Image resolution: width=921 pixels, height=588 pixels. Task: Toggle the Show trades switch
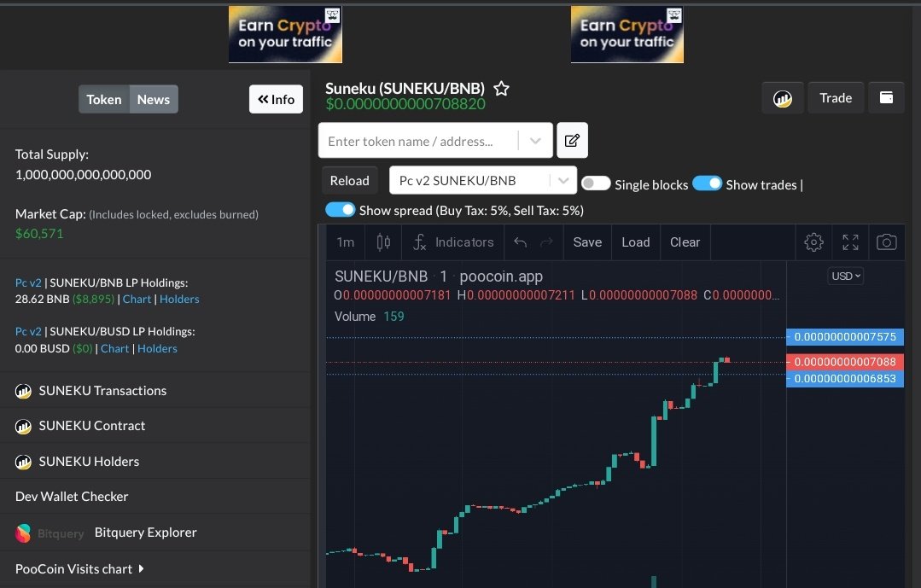pos(708,183)
